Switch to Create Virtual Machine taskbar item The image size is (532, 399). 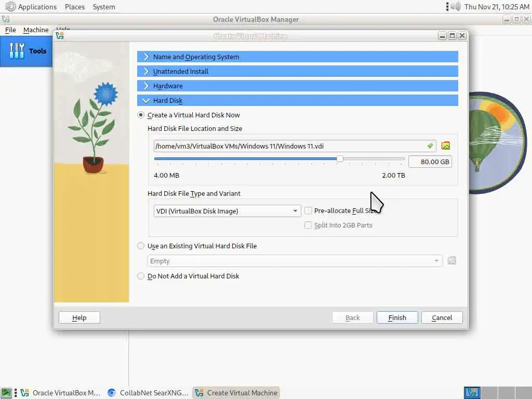236,393
